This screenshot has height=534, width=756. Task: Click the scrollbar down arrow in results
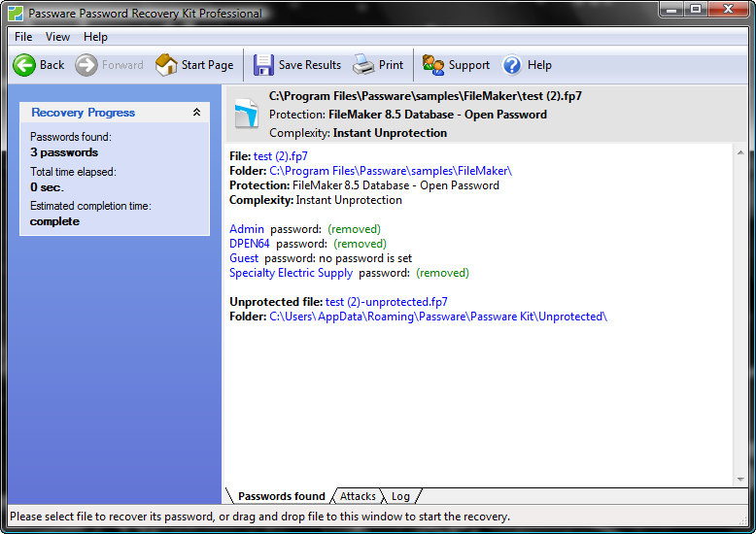(739, 480)
